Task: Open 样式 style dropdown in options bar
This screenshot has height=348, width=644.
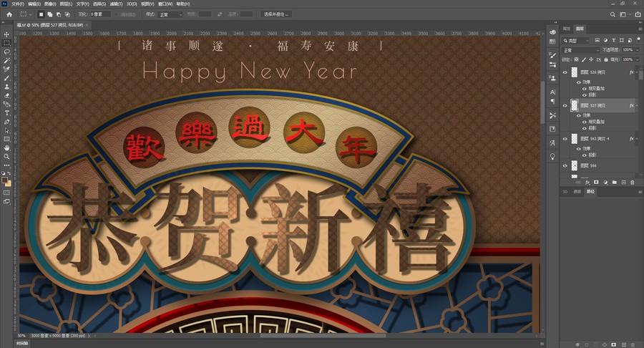Action: (170, 14)
